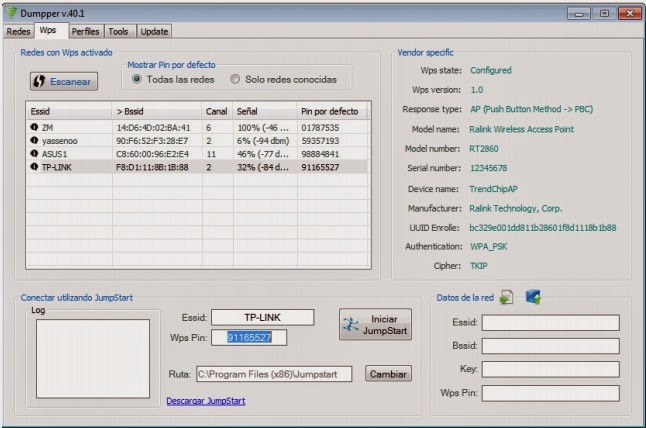Click the Wps Pin field in Datos de la red

pyautogui.click(x=550, y=393)
